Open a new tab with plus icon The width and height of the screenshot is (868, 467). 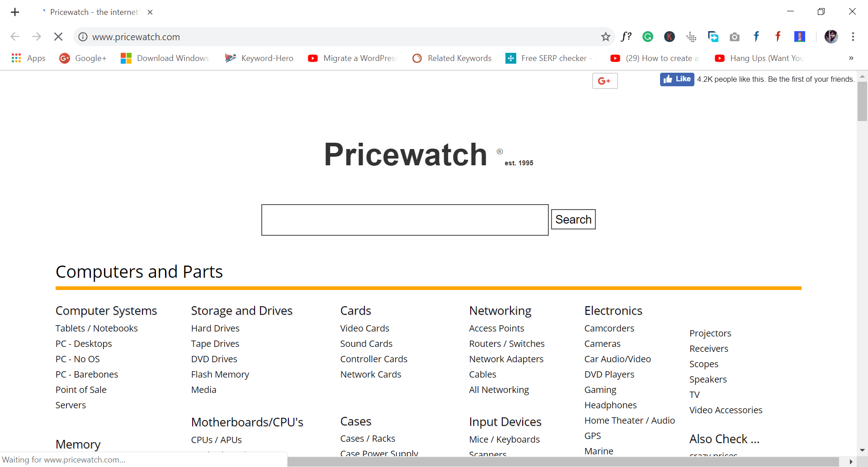pos(15,12)
